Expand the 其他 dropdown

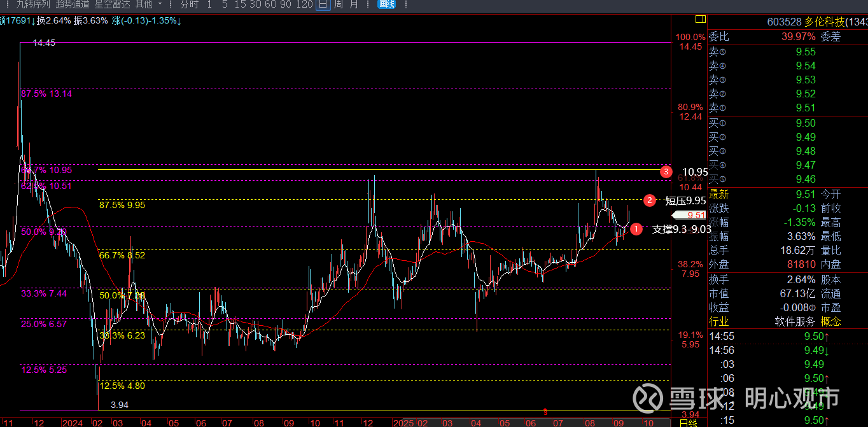148,4
